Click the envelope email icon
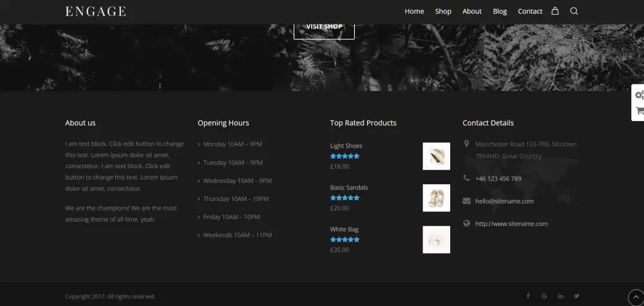 tap(466, 201)
